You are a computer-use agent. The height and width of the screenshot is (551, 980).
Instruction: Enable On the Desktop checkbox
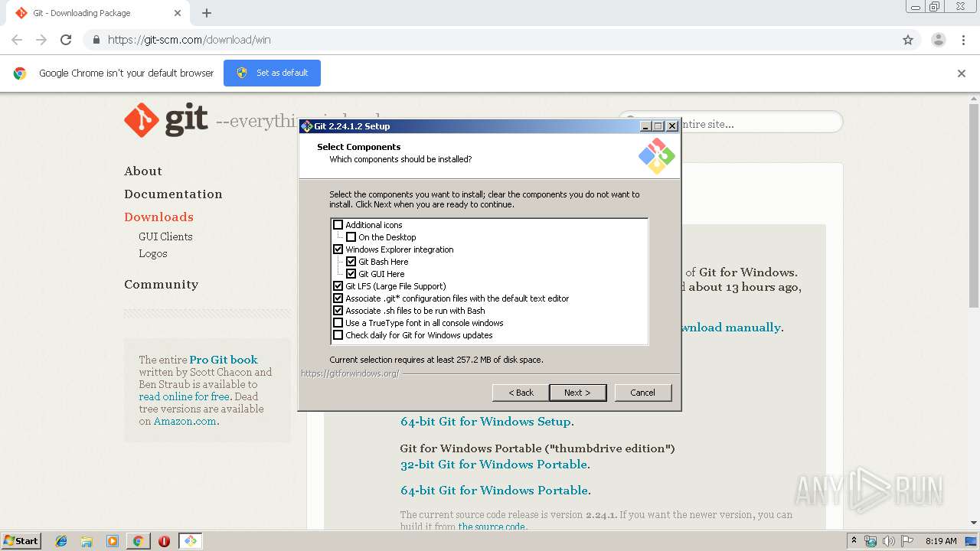[x=351, y=237]
